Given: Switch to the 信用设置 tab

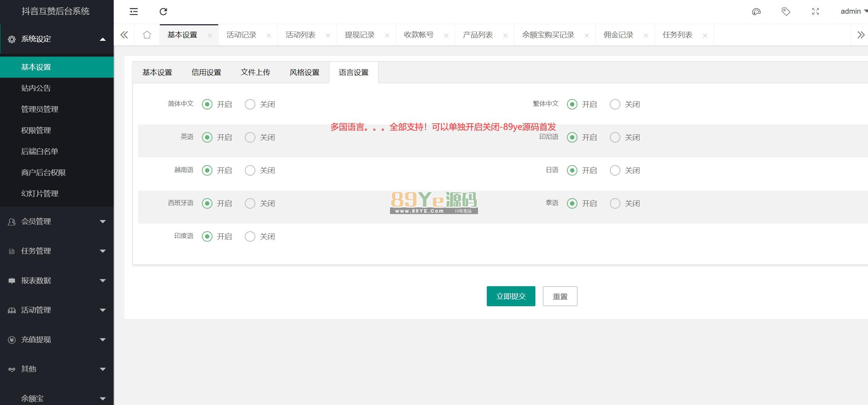Looking at the screenshot, I should click(206, 72).
